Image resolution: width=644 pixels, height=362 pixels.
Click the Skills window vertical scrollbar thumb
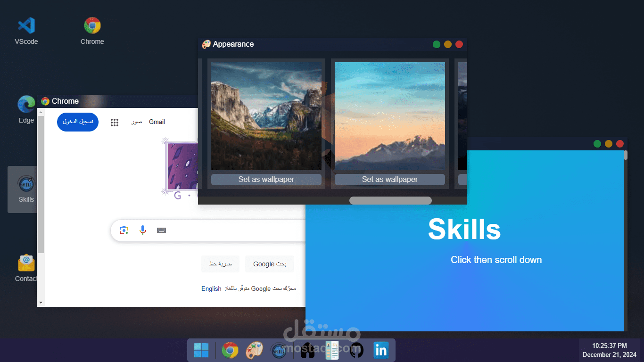(626, 155)
